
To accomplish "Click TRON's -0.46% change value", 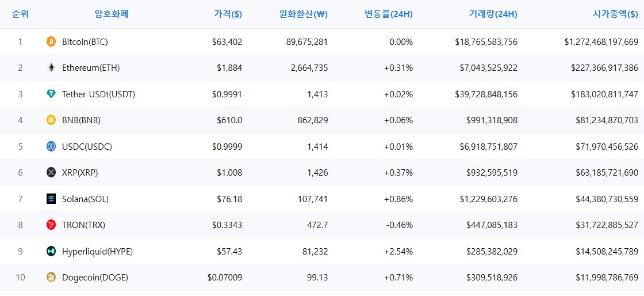I will point(399,225).
